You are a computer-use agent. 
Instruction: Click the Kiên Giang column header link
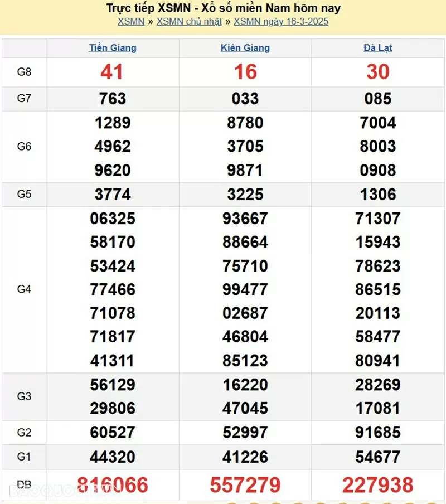click(245, 48)
